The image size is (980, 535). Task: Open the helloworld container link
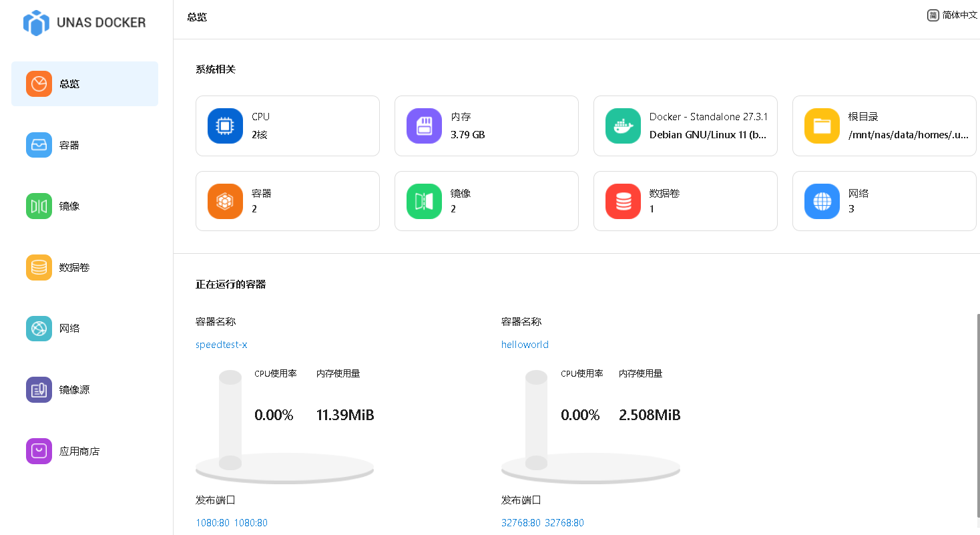click(x=525, y=345)
